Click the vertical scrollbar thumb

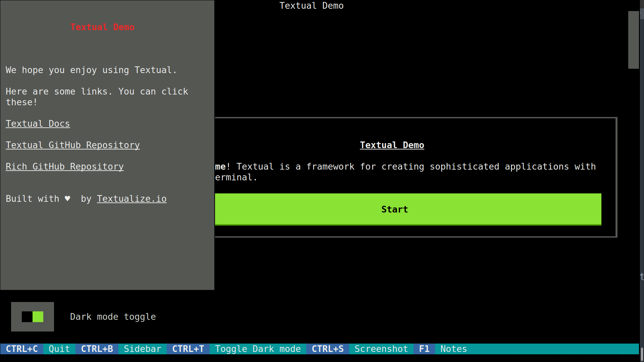pos(634,40)
